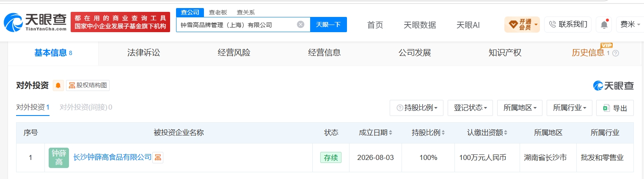Click the 钟薛高 company logo thumbnail
Image resolution: width=644 pixels, height=179 pixels.
(59, 158)
